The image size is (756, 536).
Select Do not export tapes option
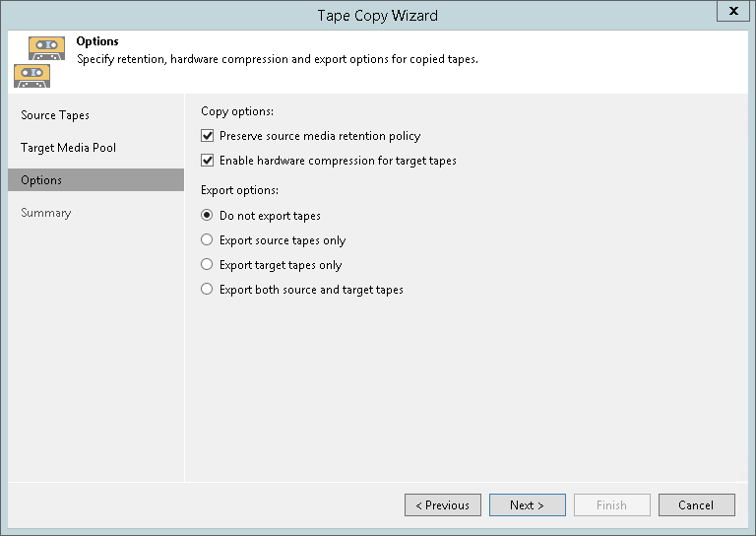207,216
